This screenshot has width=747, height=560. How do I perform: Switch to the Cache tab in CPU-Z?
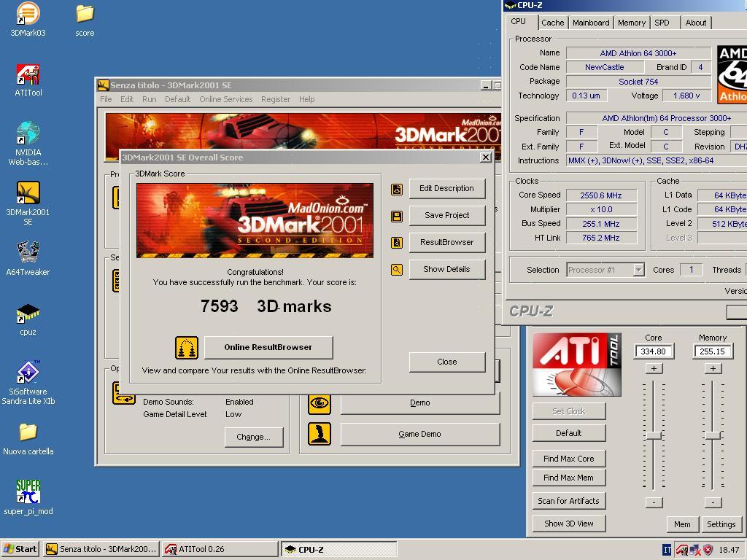[553, 23]
